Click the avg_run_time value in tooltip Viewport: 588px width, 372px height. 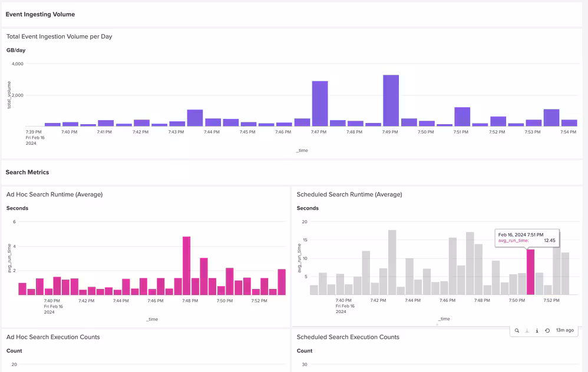(x=549, y=241)
